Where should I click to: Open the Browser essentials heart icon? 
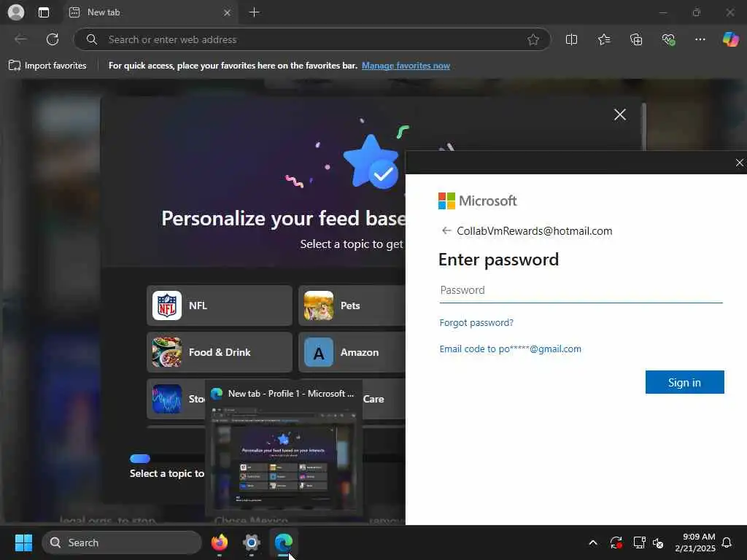click(668, 39)
